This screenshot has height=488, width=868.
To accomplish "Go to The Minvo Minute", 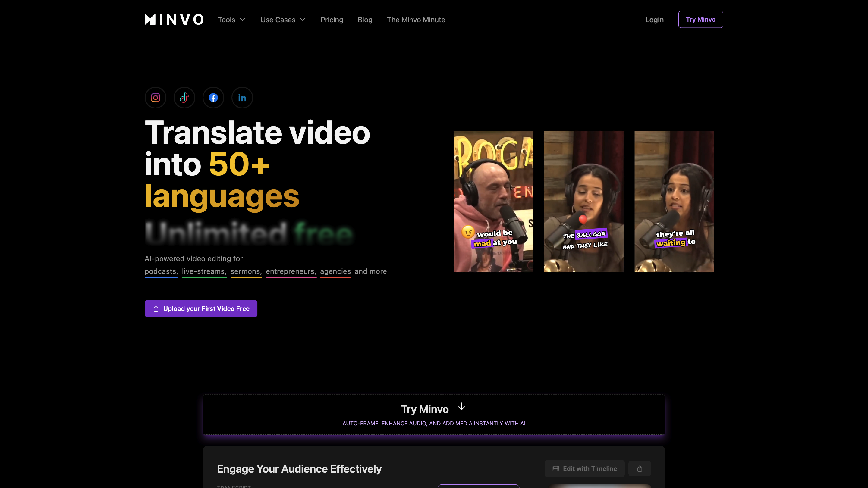I will 416,20.
